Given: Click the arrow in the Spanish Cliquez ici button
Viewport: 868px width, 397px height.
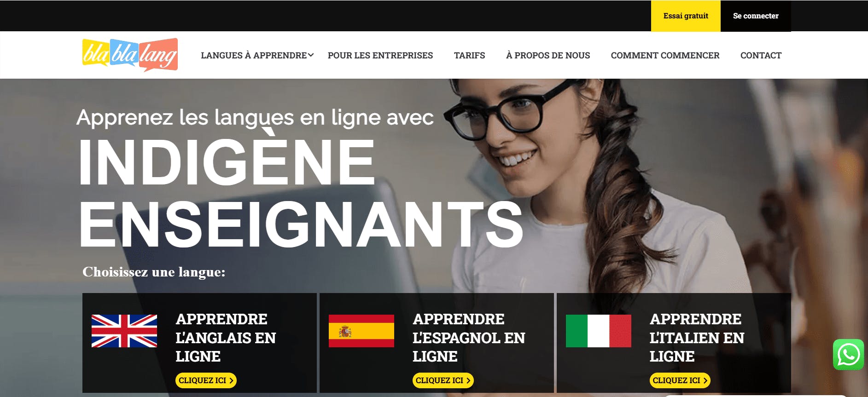Looking at the screenshot, I should click(468, 380).
